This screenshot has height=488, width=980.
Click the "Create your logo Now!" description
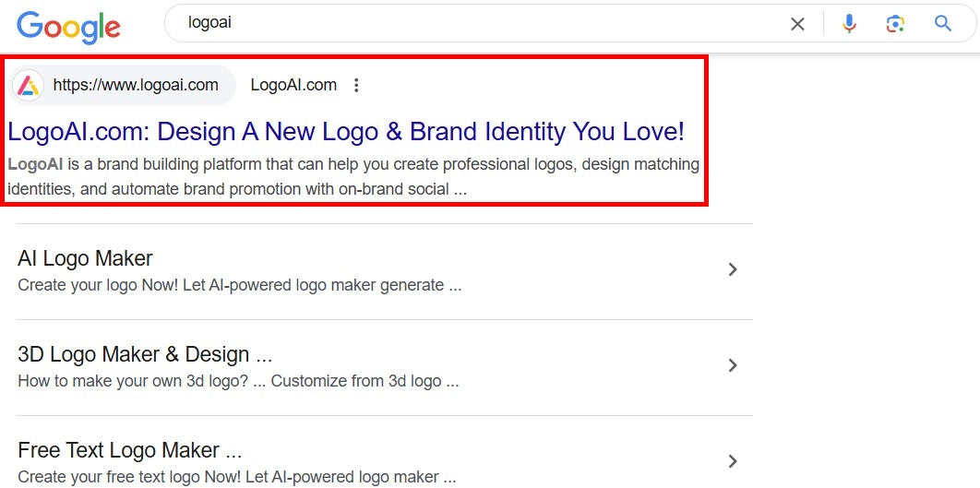click(239, 285)
